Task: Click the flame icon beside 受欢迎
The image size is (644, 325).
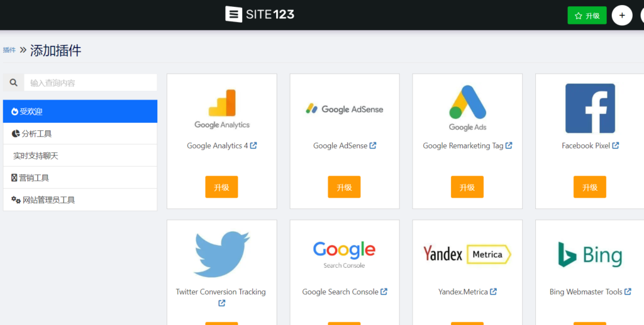Action: coord(15,111)
